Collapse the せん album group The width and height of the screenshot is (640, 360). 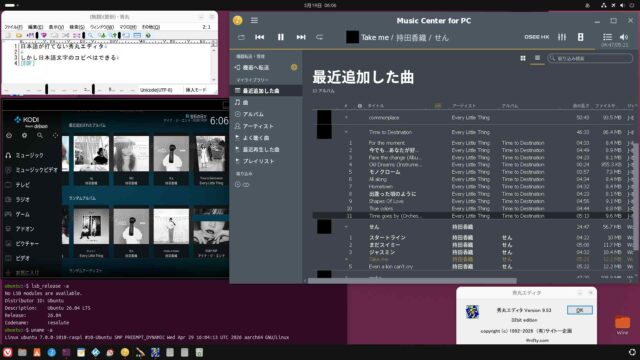[347, 227]
